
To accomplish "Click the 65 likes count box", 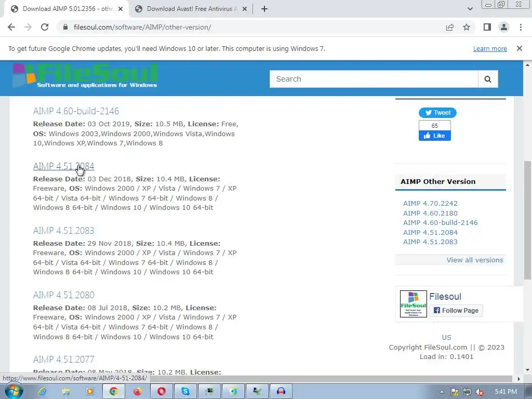I will click(435, 126).
